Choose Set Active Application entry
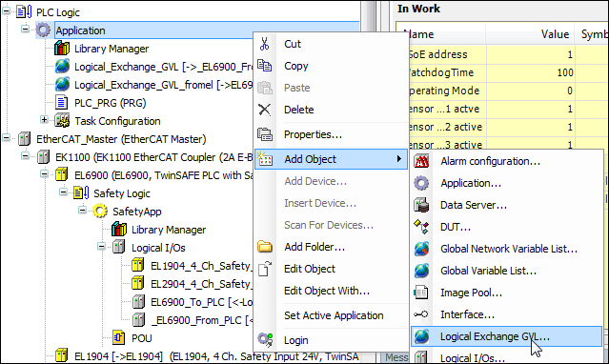This screenshot has width=609, height=364. 331,315
